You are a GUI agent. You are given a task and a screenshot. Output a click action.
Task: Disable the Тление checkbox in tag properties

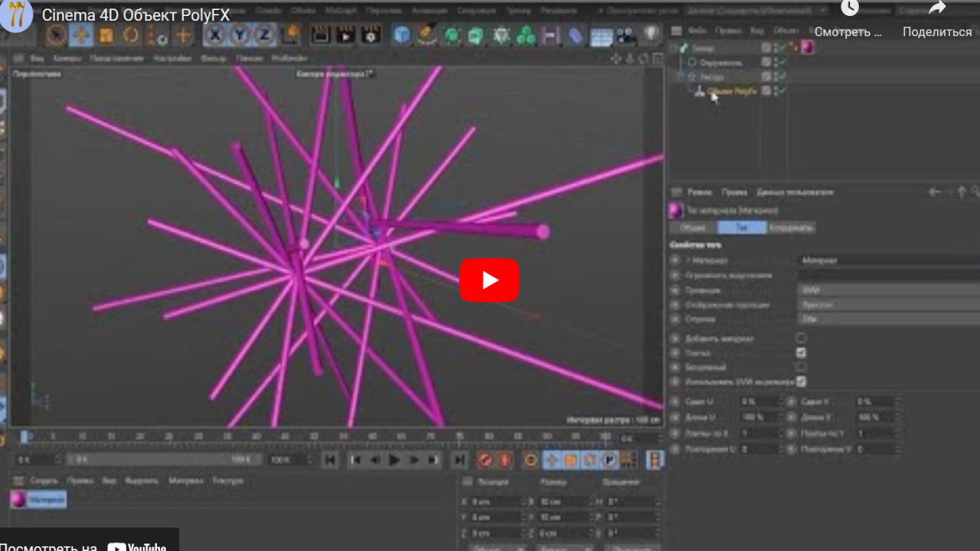pos(801,352)
